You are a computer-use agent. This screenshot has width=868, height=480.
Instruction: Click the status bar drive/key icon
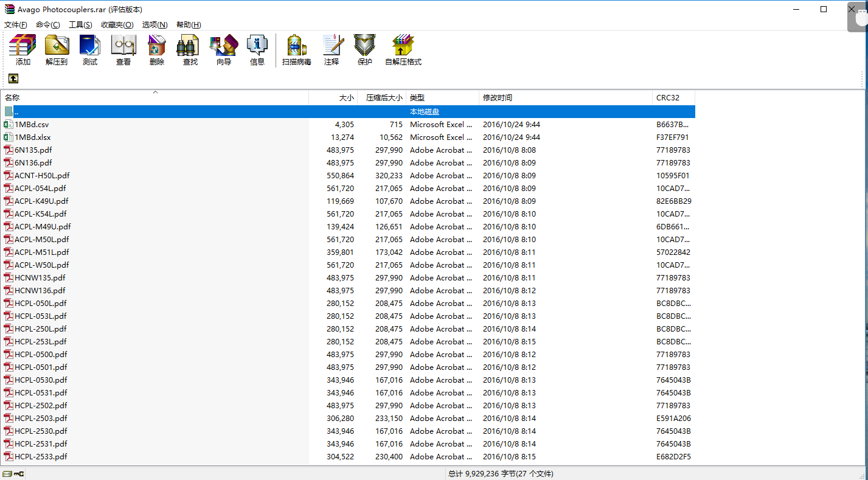tap(13, 473)
